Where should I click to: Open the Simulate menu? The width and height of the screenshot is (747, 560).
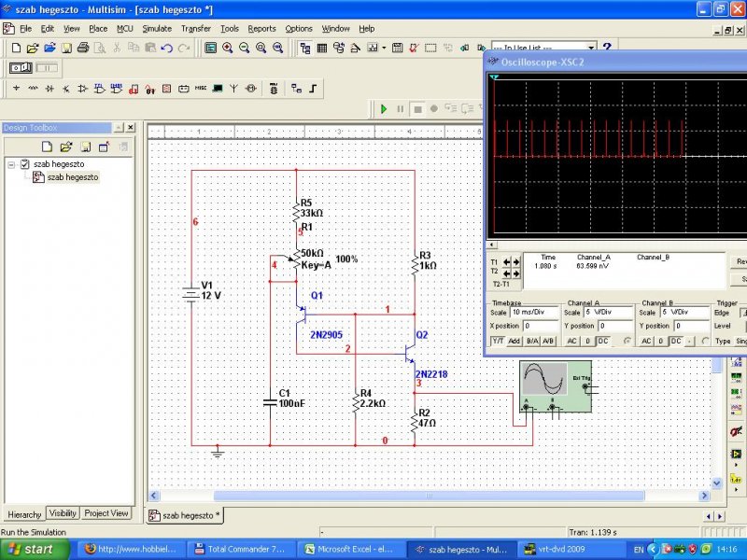click(x=157, y=29)
